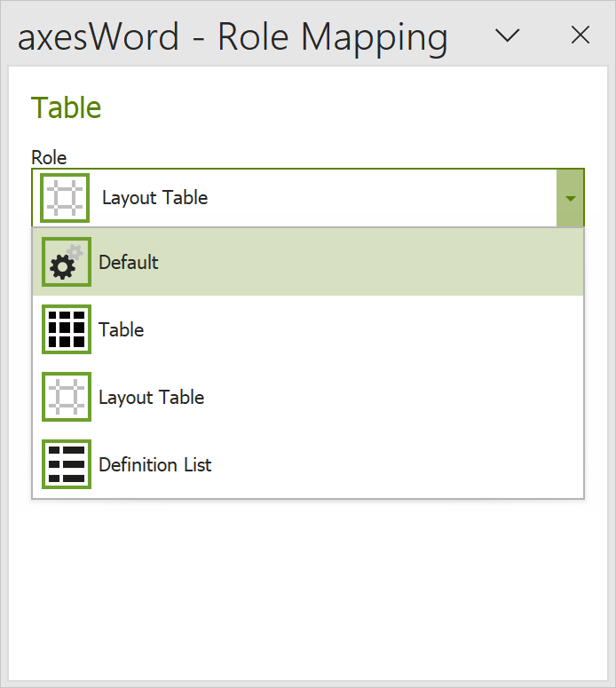Click the Role field label

(x=49, y=157)
